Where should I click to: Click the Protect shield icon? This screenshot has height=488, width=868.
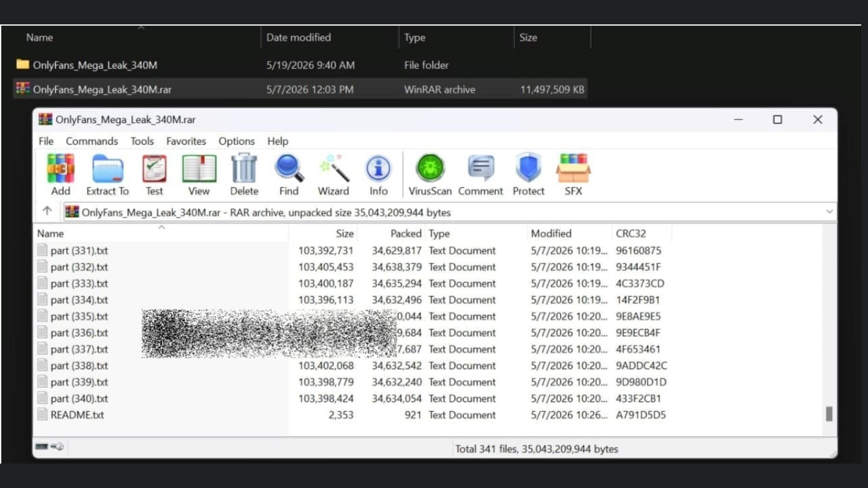pyautogui.click(x=528, y=168)
